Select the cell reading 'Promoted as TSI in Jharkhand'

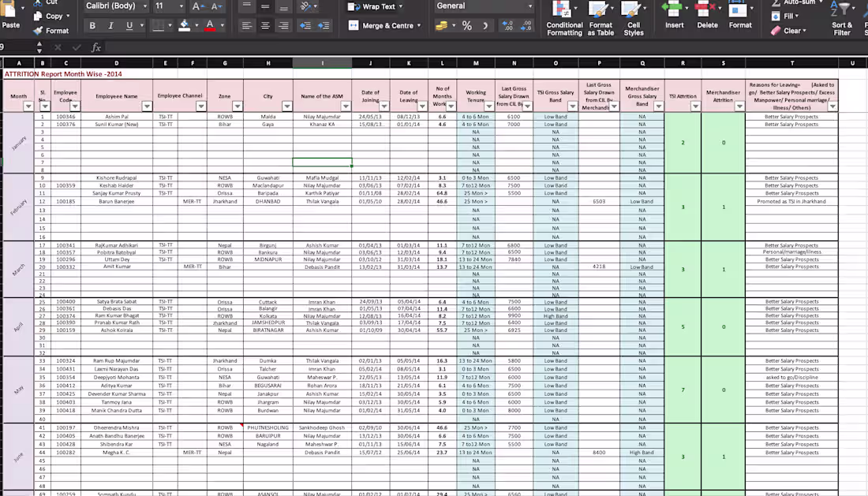[x=791, y=202]
